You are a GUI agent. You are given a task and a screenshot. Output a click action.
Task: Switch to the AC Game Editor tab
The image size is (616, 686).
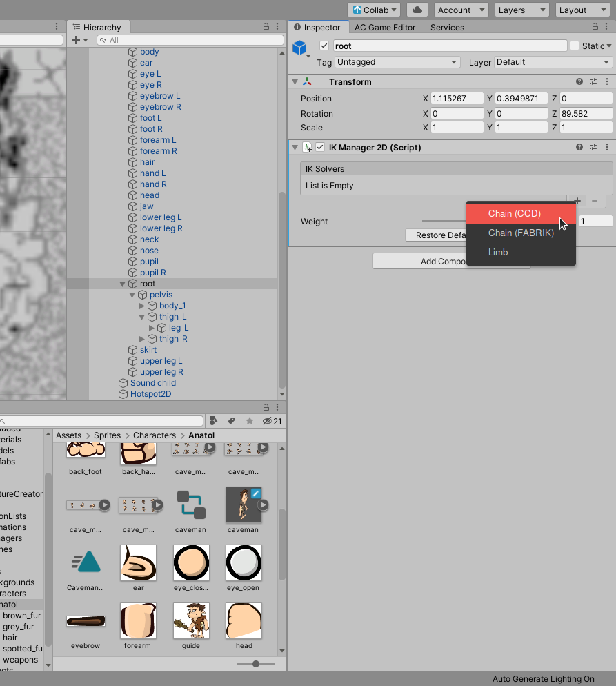[385, 28]
